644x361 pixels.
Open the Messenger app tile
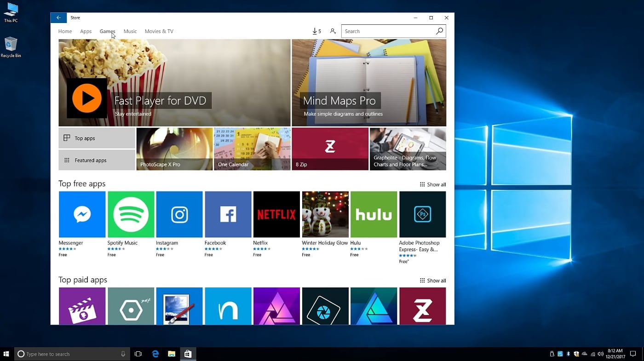pyautogui.click(x=82, y=214)
